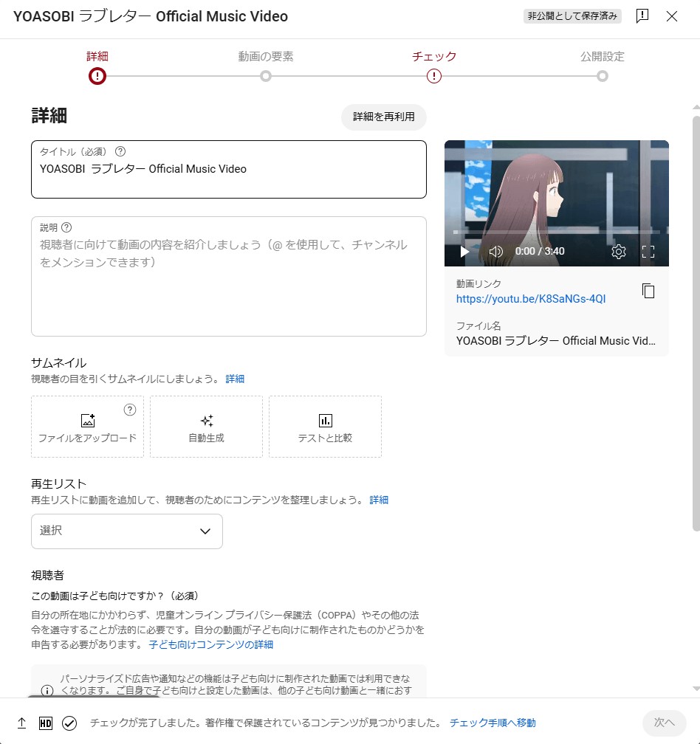Click the send feedback icon in header
This screenshot has width=700, height=744.
point(642,16)
